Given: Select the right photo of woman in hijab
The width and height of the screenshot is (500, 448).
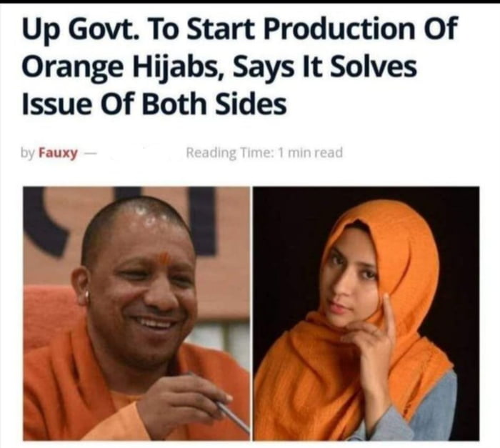Looking at the screenshot, I should click(x=366, y=314).
